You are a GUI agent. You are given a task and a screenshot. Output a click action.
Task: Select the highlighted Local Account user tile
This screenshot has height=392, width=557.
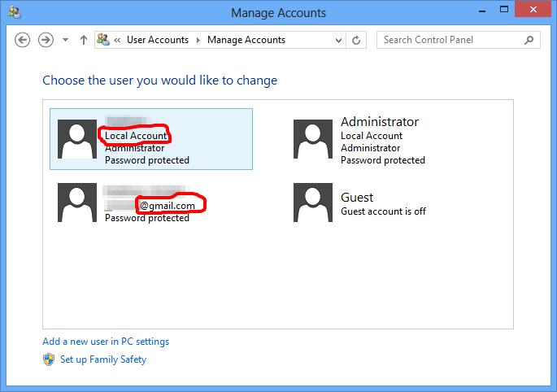pyautogui.click(x=151, y=139)
